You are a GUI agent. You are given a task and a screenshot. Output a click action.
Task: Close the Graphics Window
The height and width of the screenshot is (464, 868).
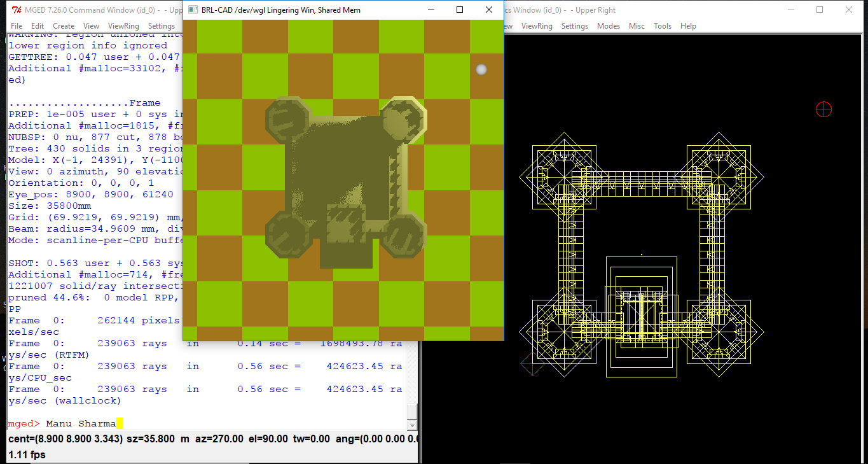849,10
